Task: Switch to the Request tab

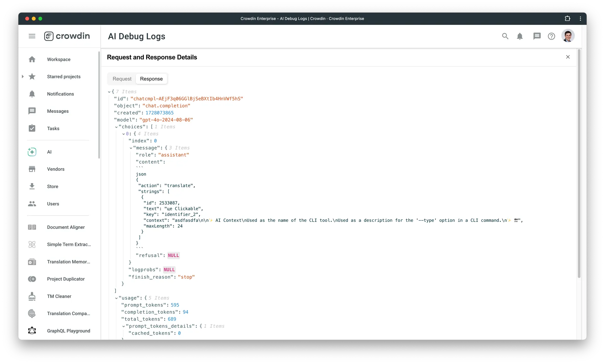Action: 122,79
